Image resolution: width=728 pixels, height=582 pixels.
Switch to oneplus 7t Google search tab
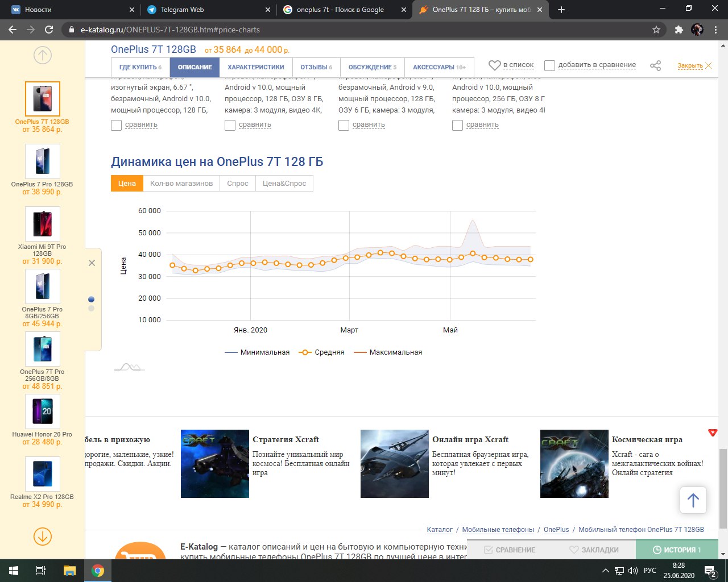pyautogui.click(x=344, y=10)
